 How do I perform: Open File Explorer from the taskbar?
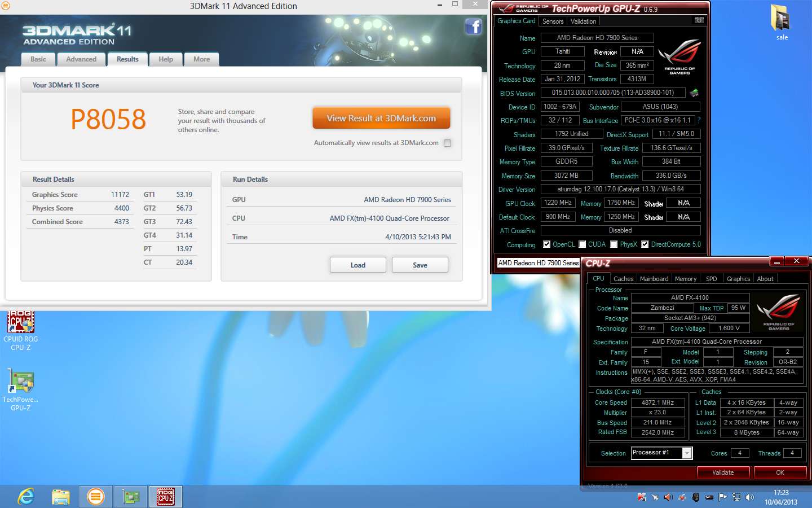coord(61,497)
